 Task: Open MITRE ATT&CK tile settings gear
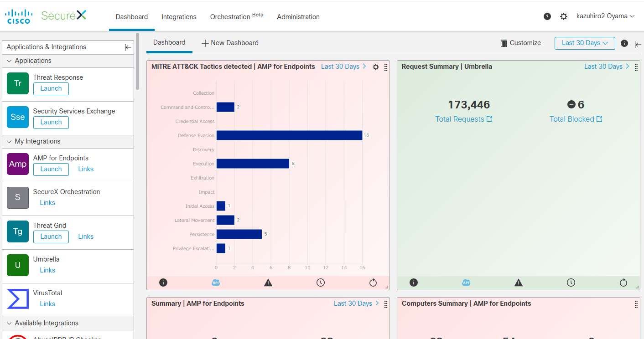[x=376, y=67]
